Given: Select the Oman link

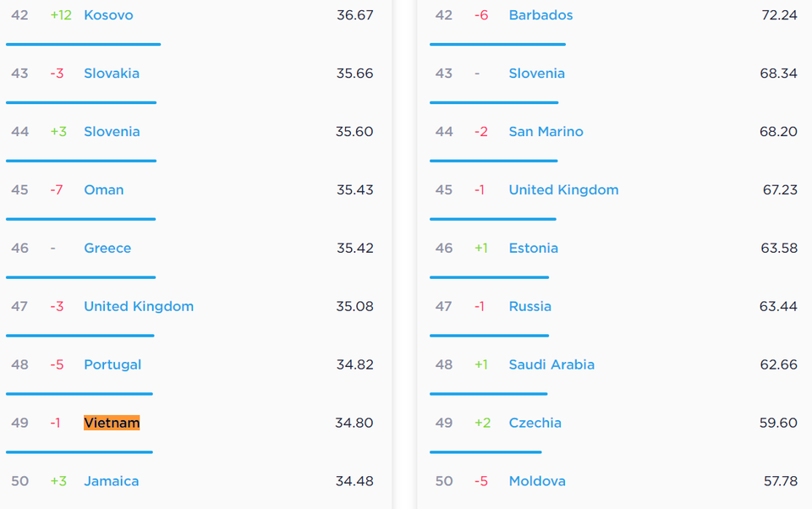Looking at the screenshot, I should point(103,189).
